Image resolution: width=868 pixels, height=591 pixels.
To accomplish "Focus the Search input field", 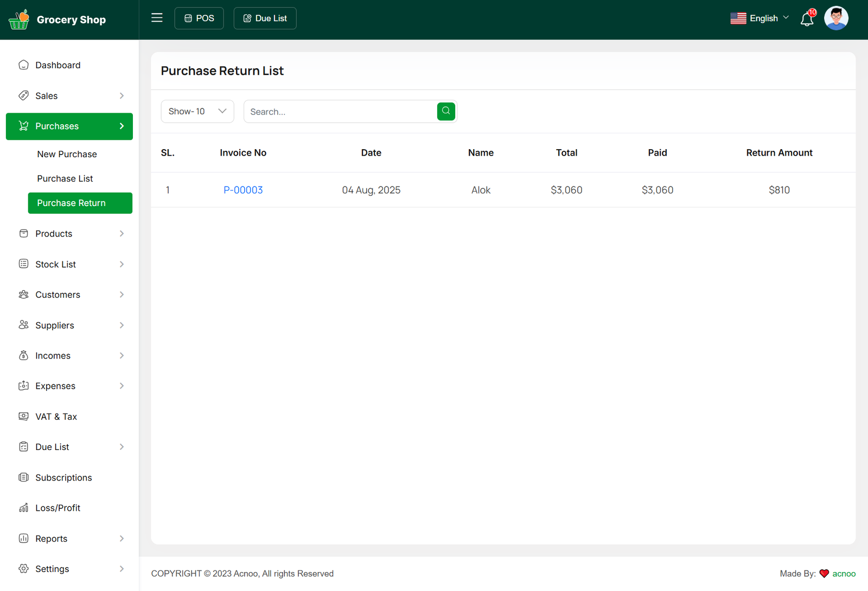I will (x=340, y=112).
